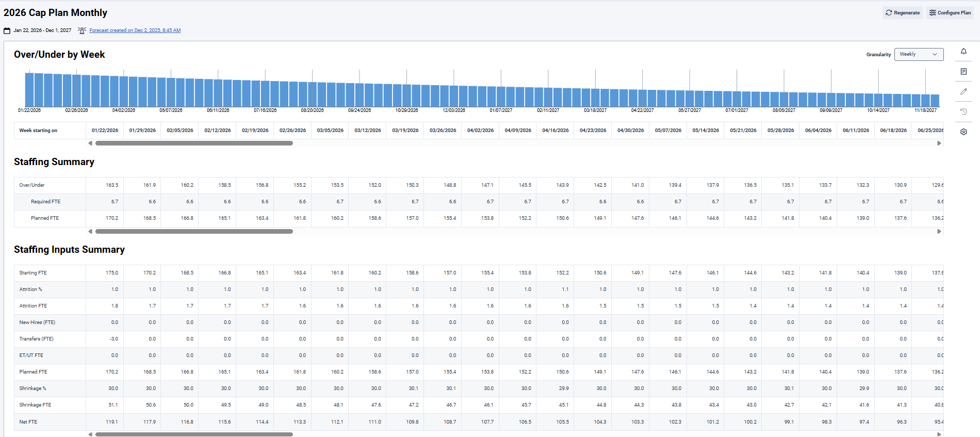The width and height of the screenshot is (980, 437).
Task: Click the calendar icon beside date range
Action: click(x=7, y=31)
